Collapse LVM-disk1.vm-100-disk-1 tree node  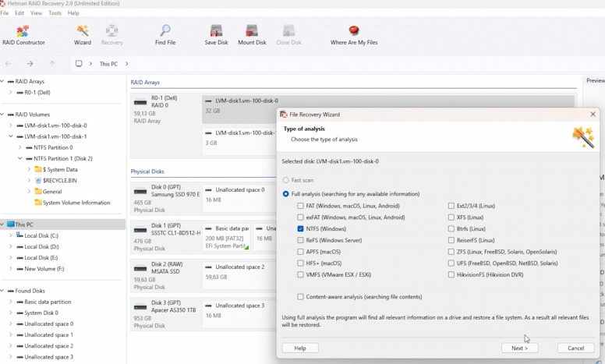pos(11,136)
